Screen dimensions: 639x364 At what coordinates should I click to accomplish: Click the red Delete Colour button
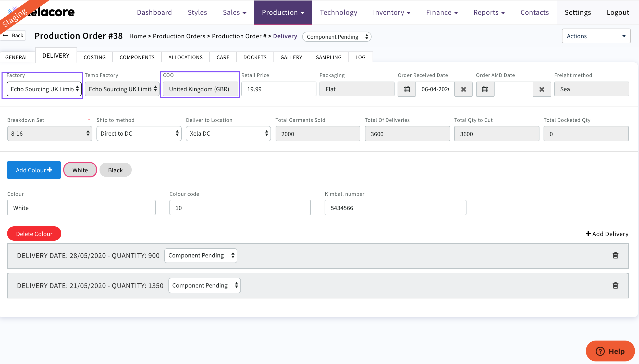tap(34, 234)
